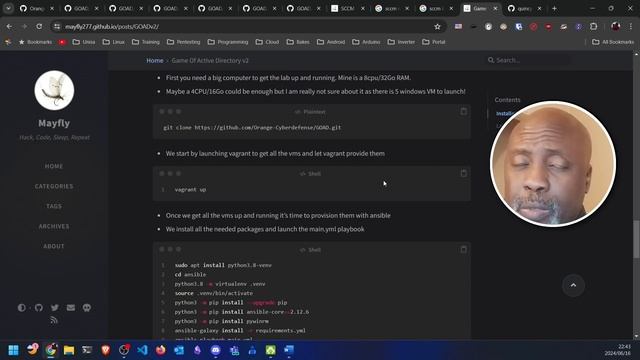Go to HOME in sidebar navigation
This screenshot has height=360, width=640.
54,166
